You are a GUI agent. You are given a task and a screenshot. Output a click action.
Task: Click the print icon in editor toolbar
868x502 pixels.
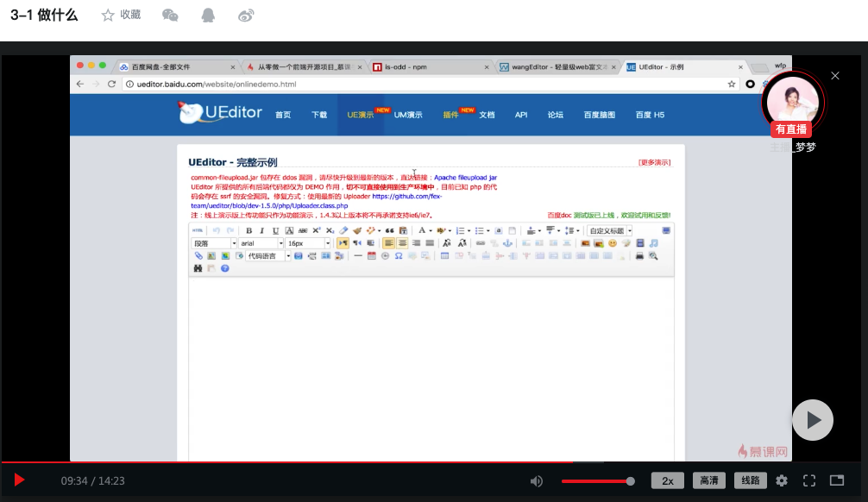click(x=640, y=255)
